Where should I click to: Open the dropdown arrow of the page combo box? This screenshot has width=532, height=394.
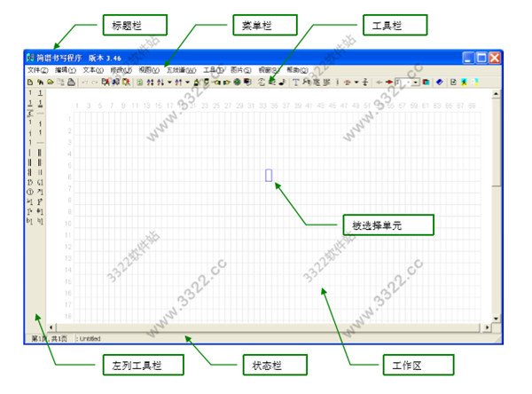pyautogui.click(x=416, y=83)
